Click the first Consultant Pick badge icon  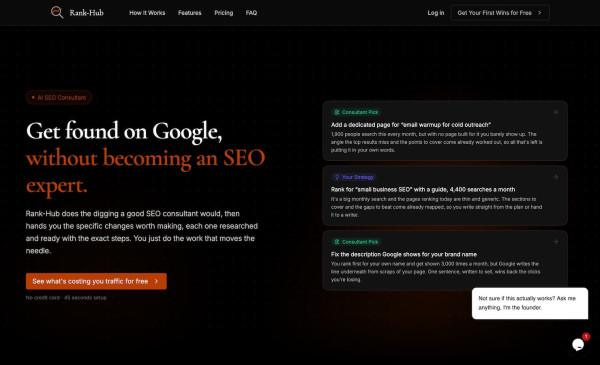(337, 112)
